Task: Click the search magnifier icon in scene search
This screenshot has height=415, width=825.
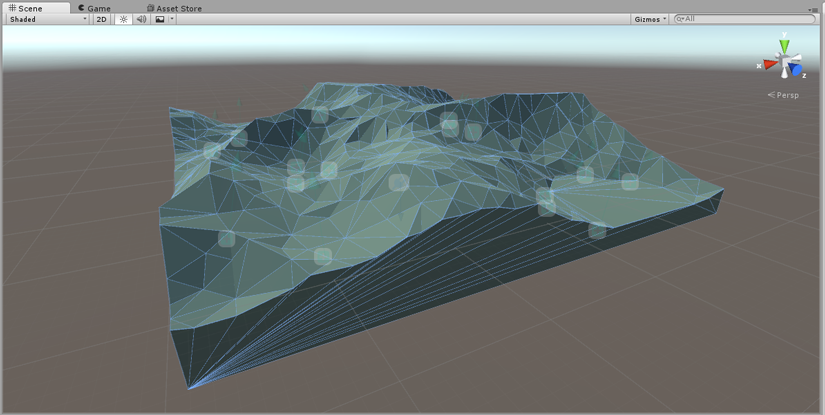Action: 680,19
